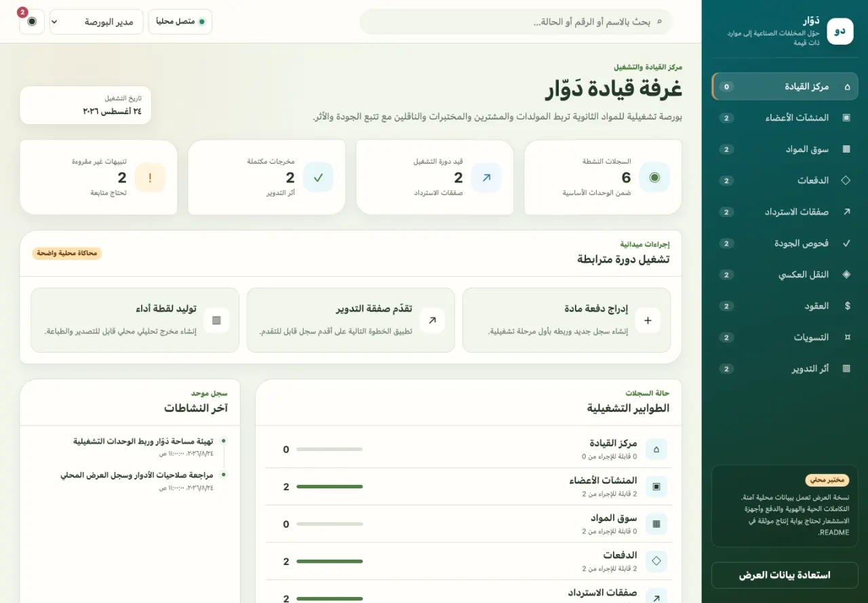Click progress bar of مركز القيادة queue

pyautogui.click(x=330, y=449)
